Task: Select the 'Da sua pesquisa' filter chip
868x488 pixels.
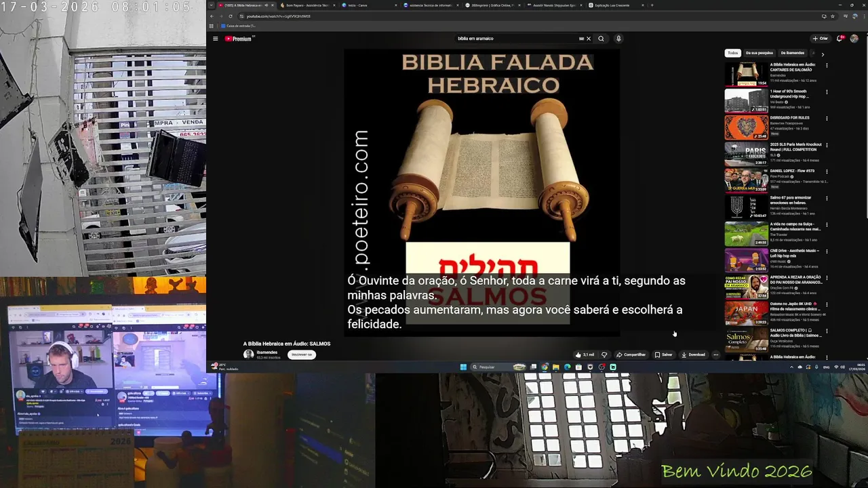Action: coord(759,53)
